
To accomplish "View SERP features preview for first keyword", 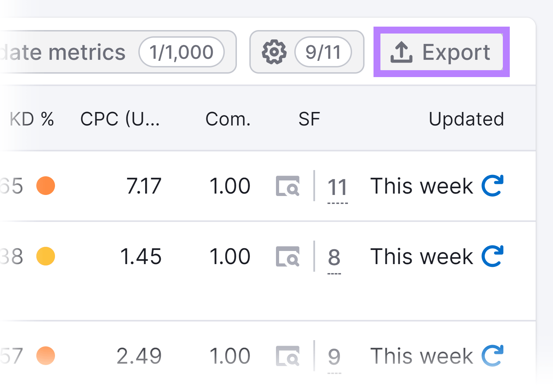I will click(288, 186).
